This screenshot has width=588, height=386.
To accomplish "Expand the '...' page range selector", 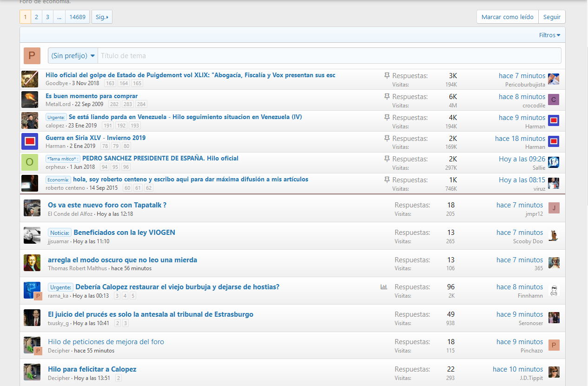I will (x=59, y=17).
